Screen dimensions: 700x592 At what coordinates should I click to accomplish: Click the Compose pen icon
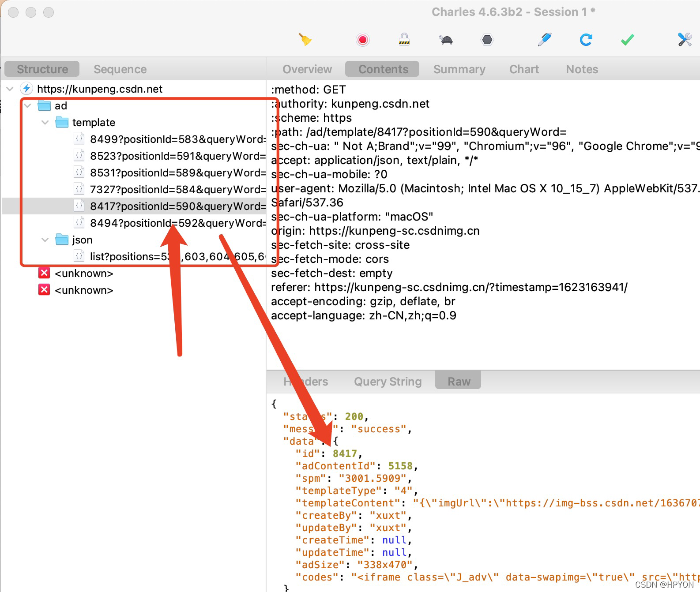tap(545, 40)
